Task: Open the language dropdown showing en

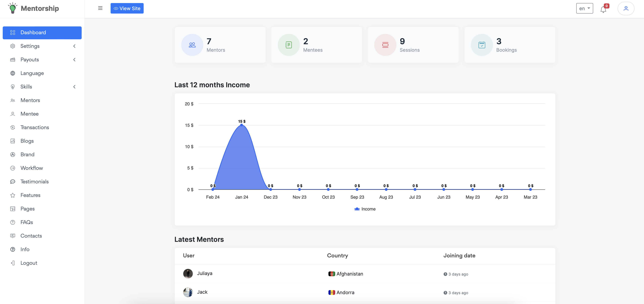Action: pos(584,8)
